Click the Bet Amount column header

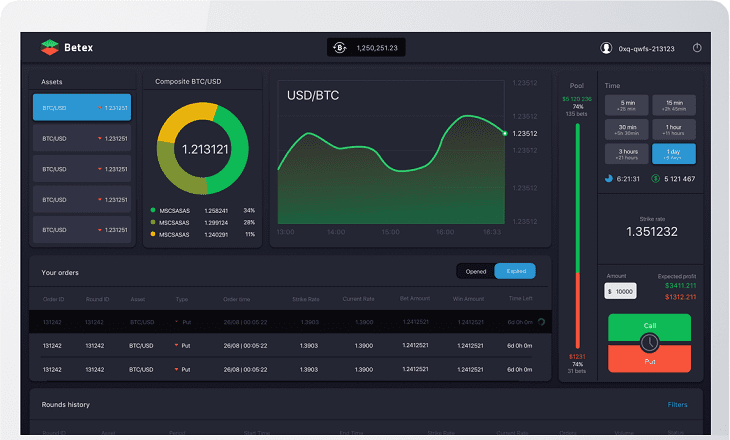click(415, 298)
